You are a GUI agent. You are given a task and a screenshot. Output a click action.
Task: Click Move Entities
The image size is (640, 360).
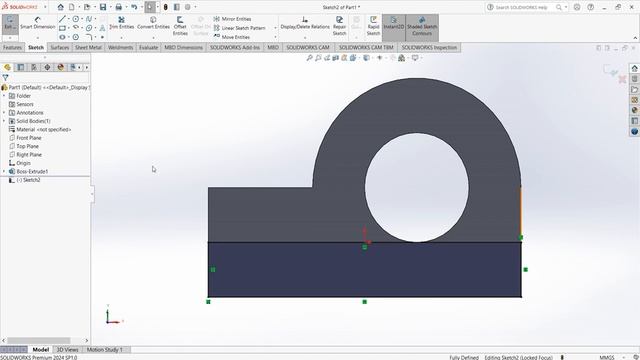232,37
